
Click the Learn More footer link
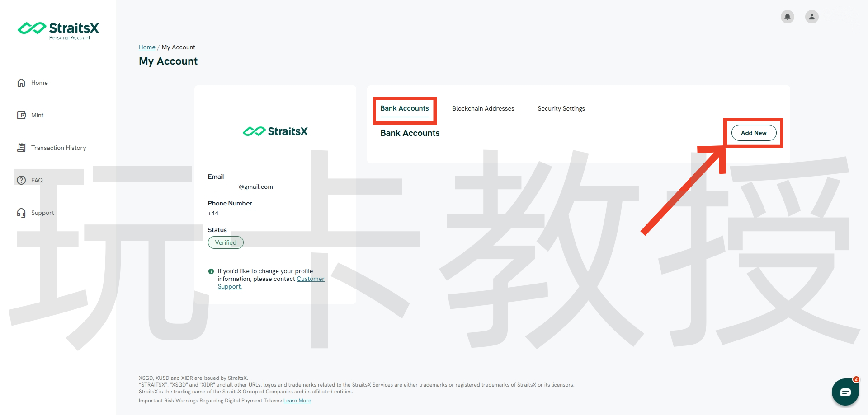click(297, 401)
